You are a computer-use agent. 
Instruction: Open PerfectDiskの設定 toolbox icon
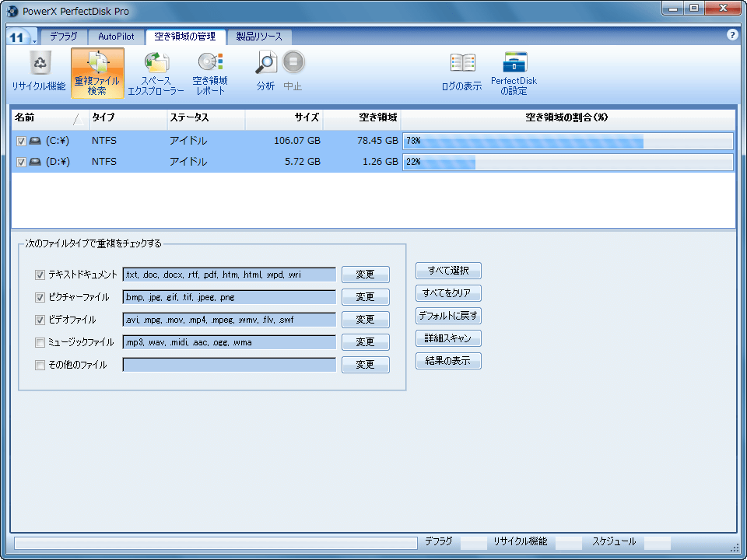tap(515, 62)
